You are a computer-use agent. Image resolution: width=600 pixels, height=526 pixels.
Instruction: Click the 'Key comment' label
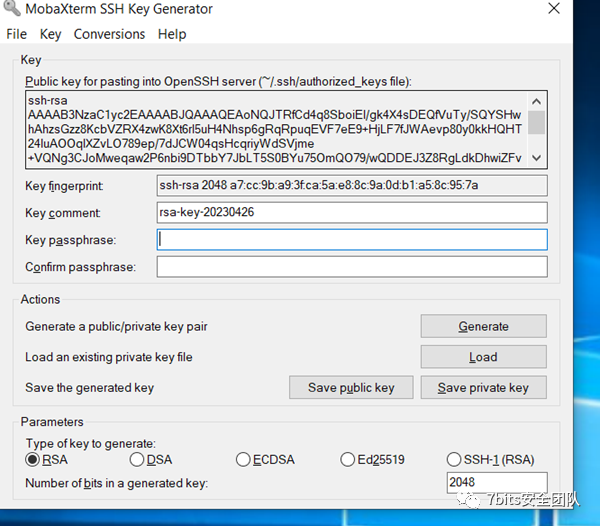(x=63, y=213)
